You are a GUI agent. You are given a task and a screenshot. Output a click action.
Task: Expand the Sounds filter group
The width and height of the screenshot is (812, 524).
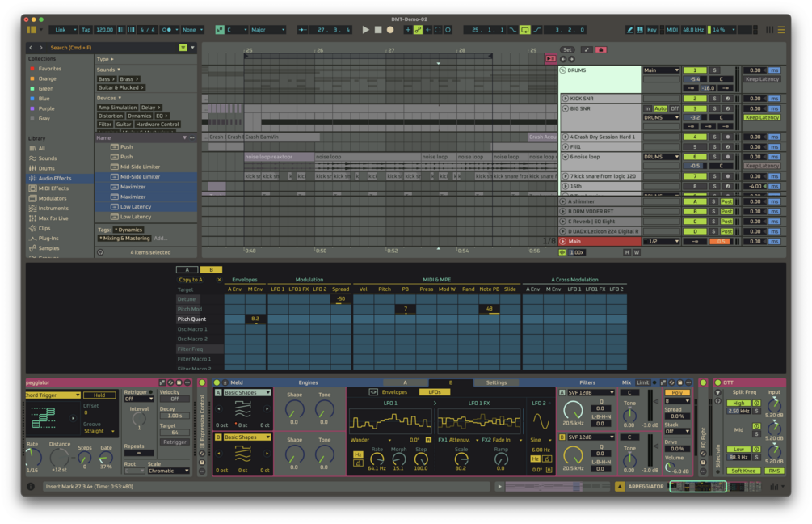(x=108, y=70)
